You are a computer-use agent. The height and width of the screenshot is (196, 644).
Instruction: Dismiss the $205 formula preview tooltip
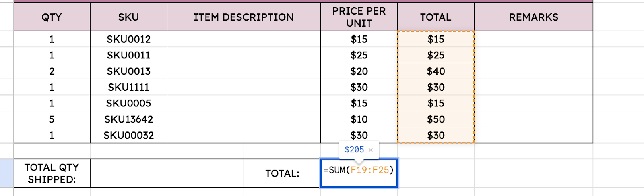371,150
